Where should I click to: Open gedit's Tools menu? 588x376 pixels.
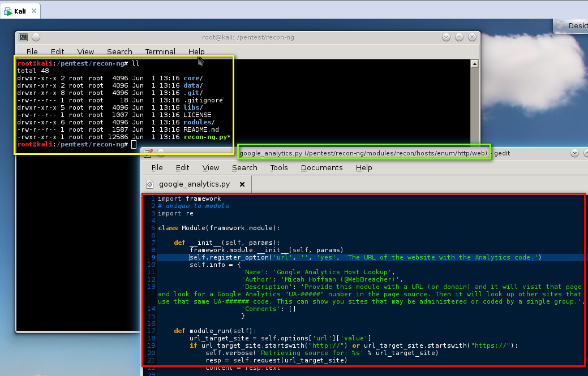tap(279, 167)
